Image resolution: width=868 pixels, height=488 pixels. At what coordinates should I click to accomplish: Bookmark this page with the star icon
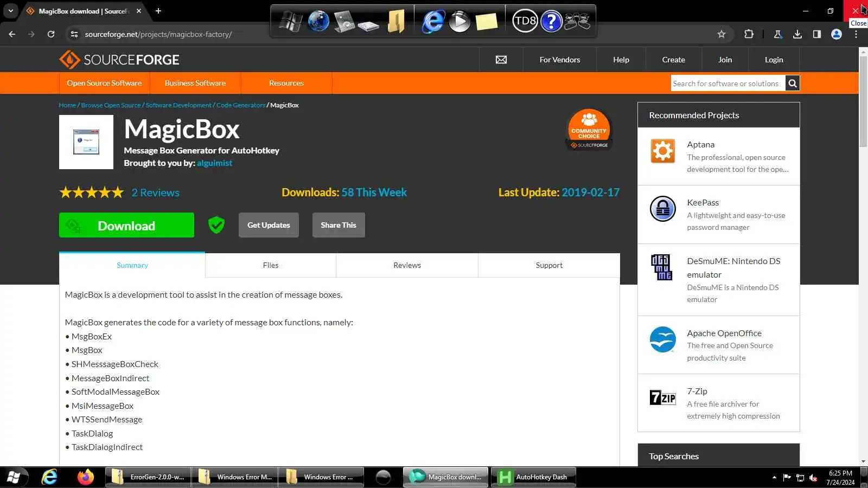coord(722,34)
